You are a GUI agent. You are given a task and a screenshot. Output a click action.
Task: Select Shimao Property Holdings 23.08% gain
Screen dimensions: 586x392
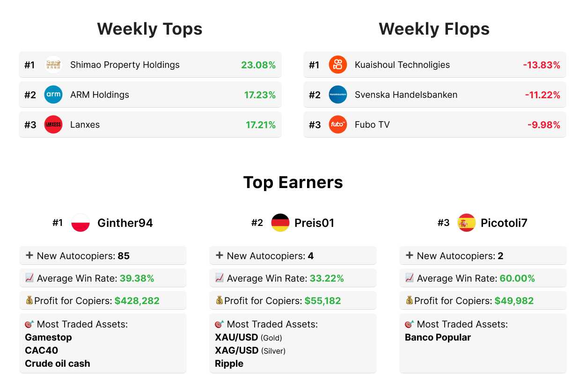258,65
